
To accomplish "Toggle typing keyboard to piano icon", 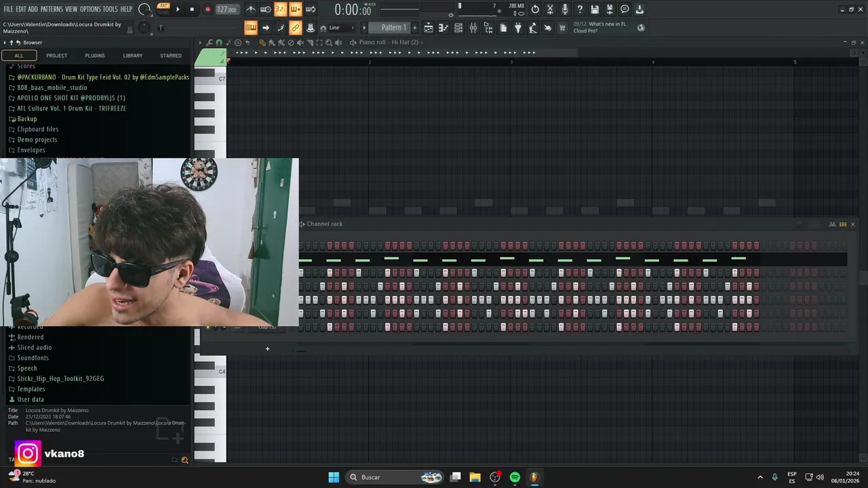I will 251,28.
